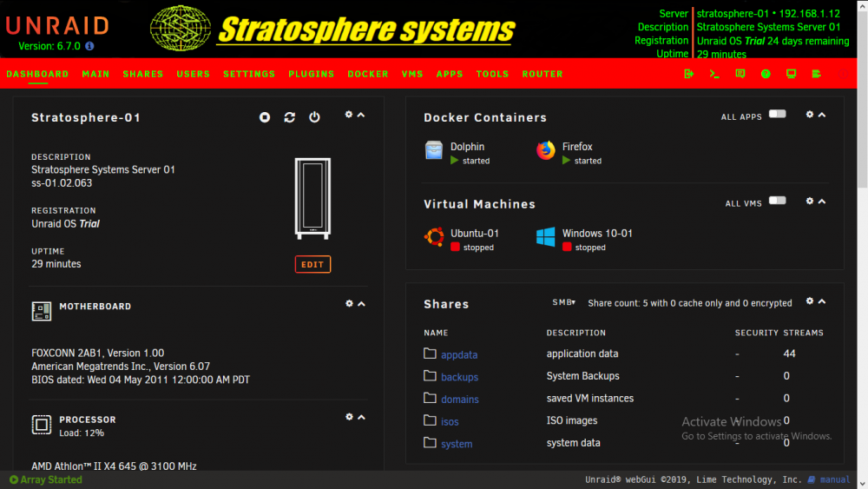Click the appdata folder icon

(431, 354)
